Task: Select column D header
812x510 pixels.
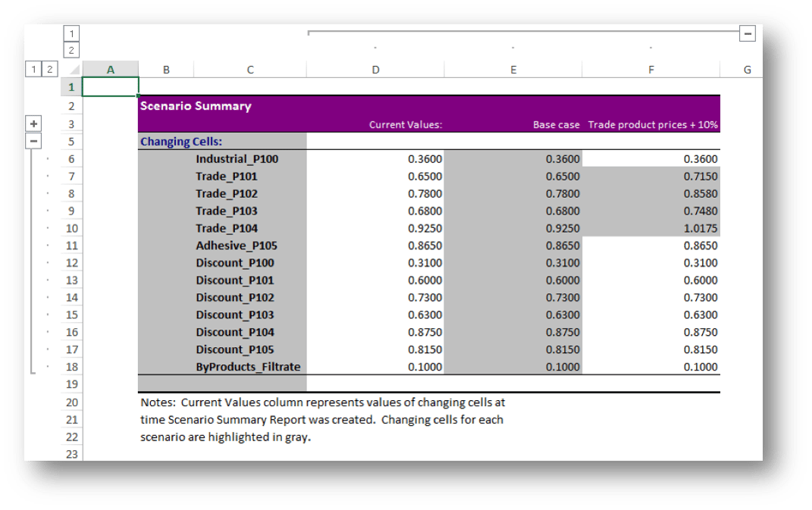Action: pyautogui.click(x=375, y=69)
